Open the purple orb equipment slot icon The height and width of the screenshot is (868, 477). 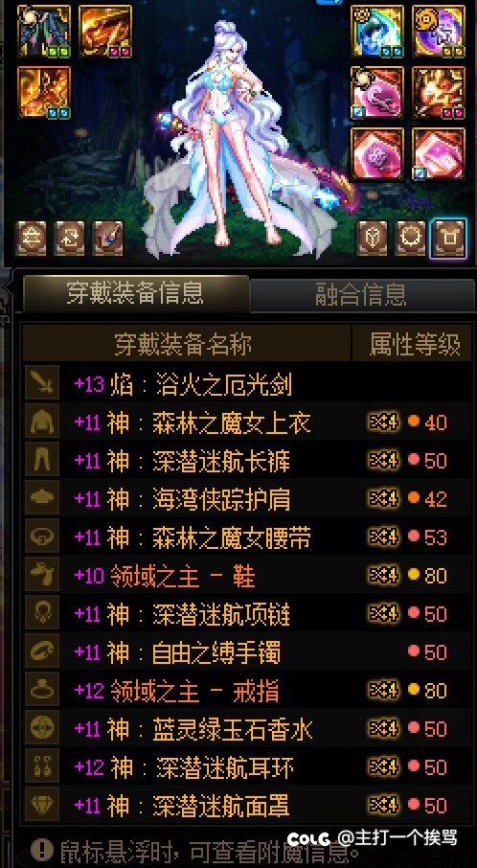tap(439, 31)
